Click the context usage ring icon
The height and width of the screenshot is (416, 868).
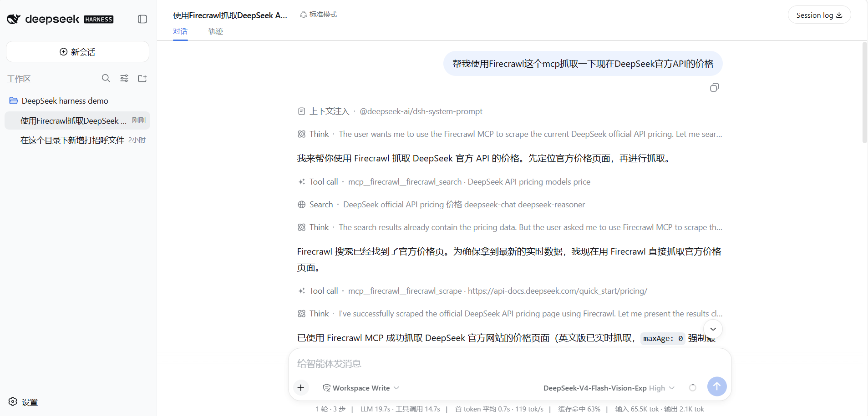point(693,388)
